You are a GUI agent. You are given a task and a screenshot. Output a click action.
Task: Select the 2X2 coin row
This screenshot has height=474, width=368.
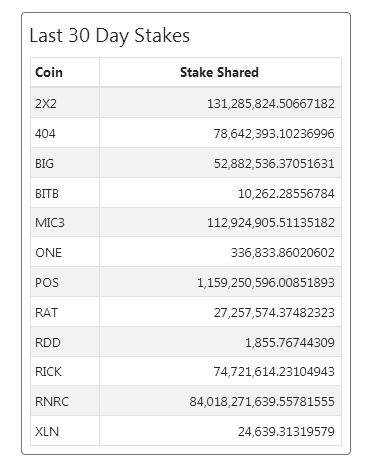(186, 103)
